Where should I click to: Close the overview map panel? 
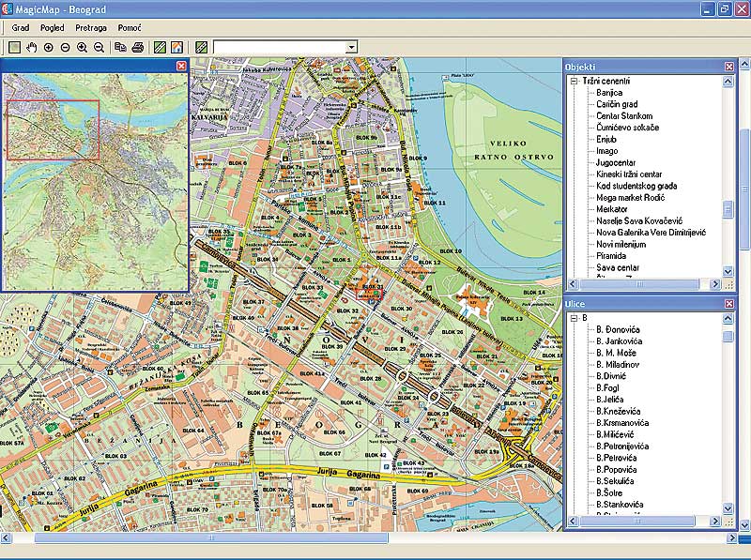pos(181,66)
